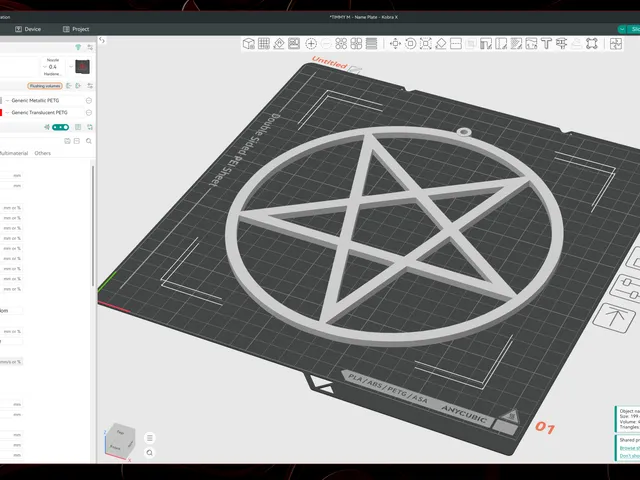Click the settings panel vertical scrollbar
This screenshot has width=640, height=480.
pyautogui.click(x=93, y=225)
